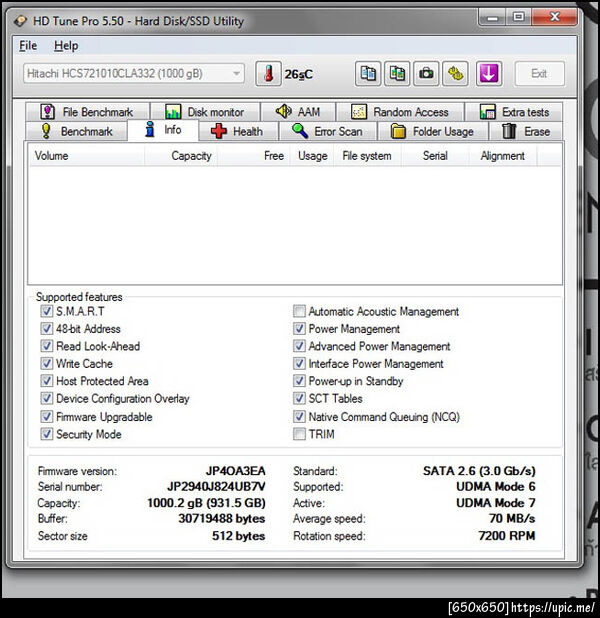Click the Free column header
The image size is (600, 618).
tap(253, 156)
